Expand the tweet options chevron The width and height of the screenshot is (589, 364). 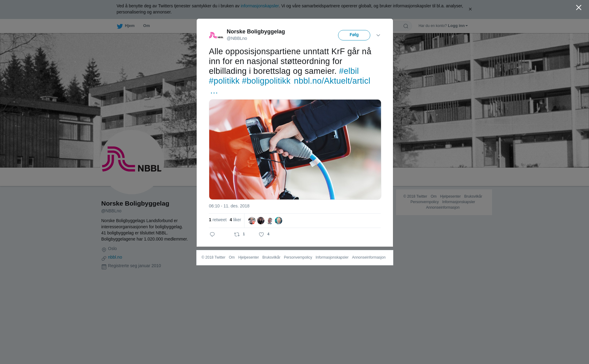pyautogui.click(x=378, y=35)
